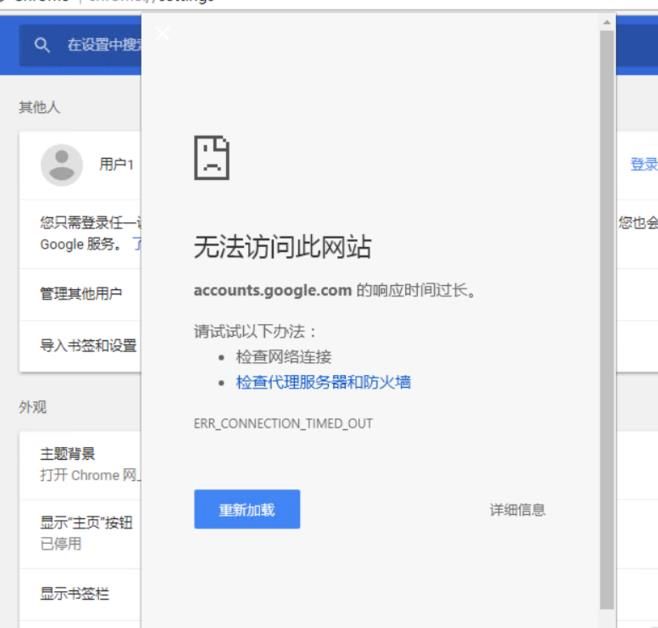Close the sign-in error dialog
Image resolution: width=658 pixels, height=628 pixels.
pos(162,33)
